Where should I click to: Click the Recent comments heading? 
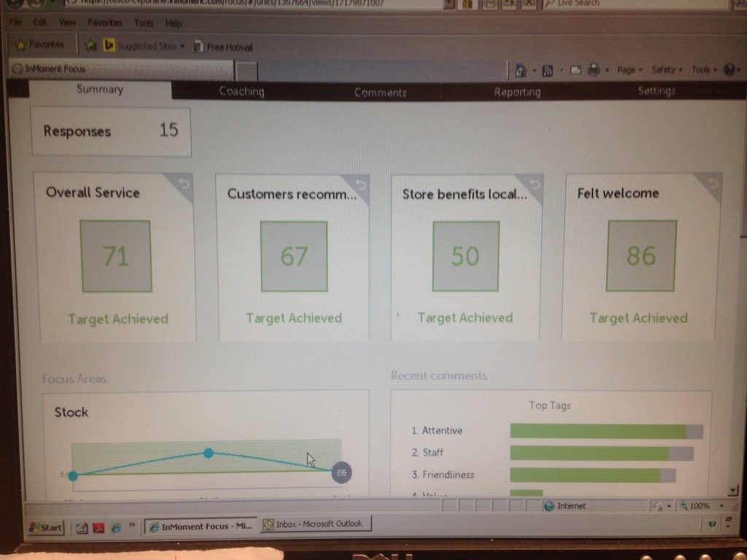(438, 376)
